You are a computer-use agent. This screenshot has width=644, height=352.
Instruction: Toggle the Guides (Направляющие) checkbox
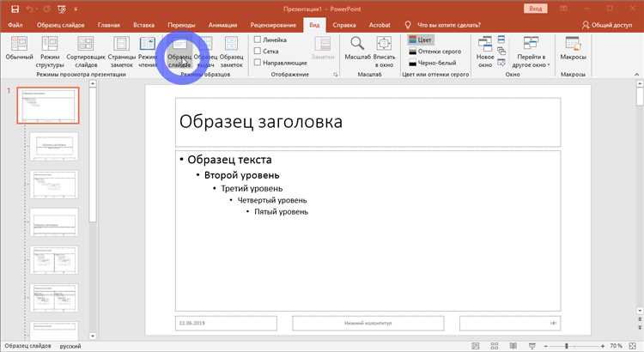[258, 62]
